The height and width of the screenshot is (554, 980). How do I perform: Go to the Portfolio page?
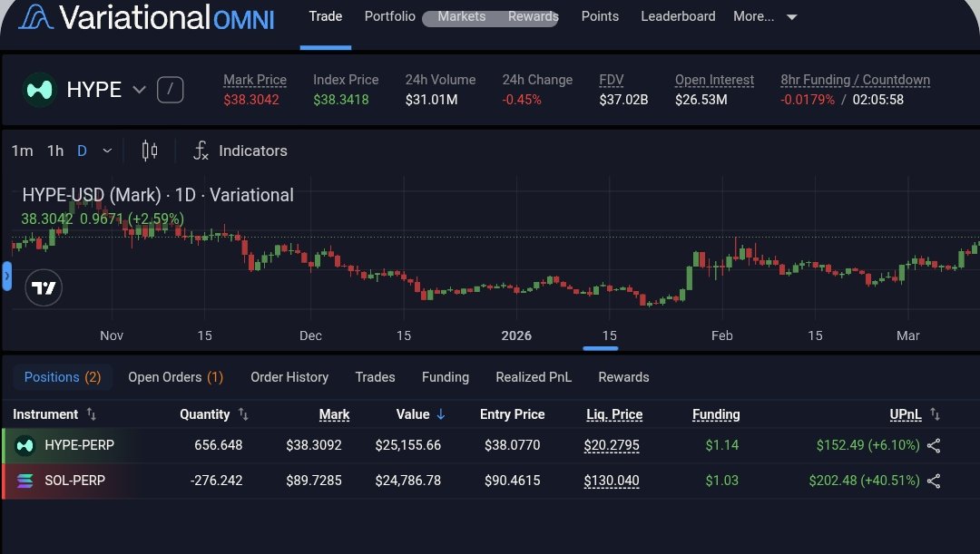(390, 16)
